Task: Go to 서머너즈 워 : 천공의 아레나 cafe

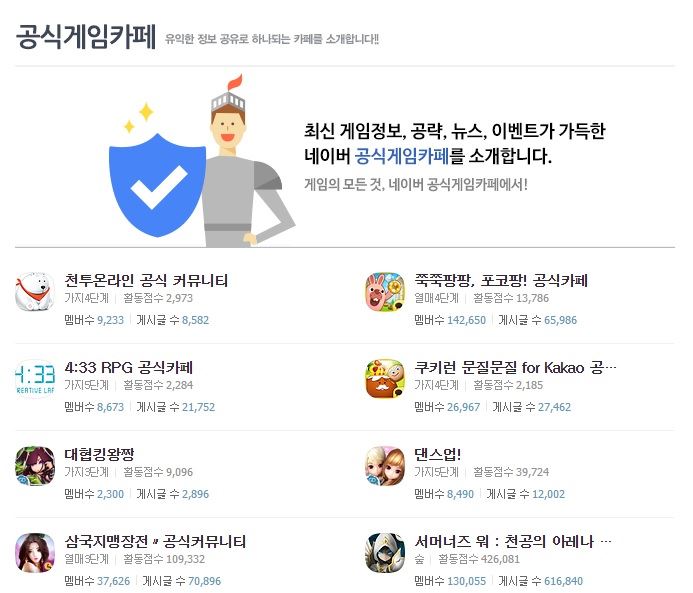Action: click(x=513, y=542)
